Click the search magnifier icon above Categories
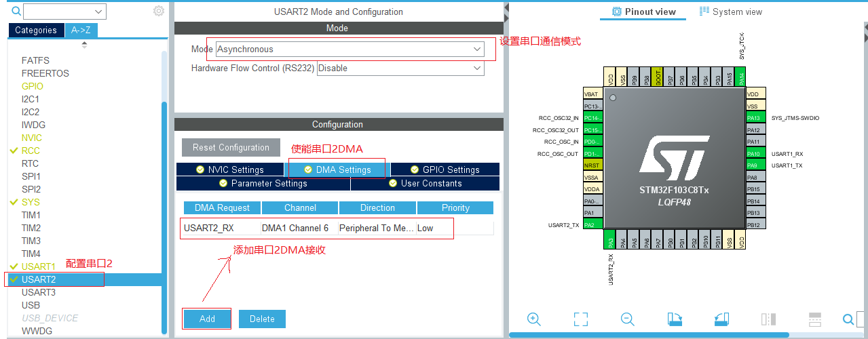The height and width of the screenshot is (339, 868). pyautogui.click(x=16, y=11)
